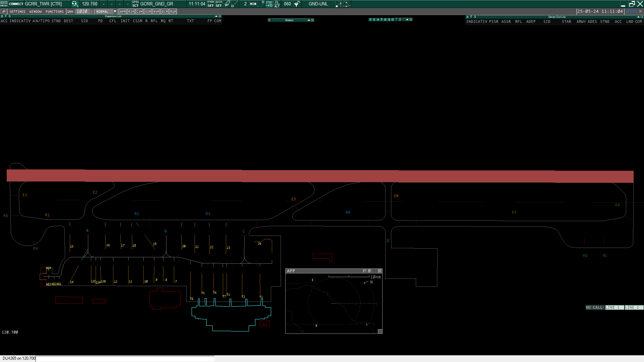The width and height of the screenshot is (644, 362).
Task: Open the WINDOW menu
Action: pyautogui.click(x=36, y=12)
